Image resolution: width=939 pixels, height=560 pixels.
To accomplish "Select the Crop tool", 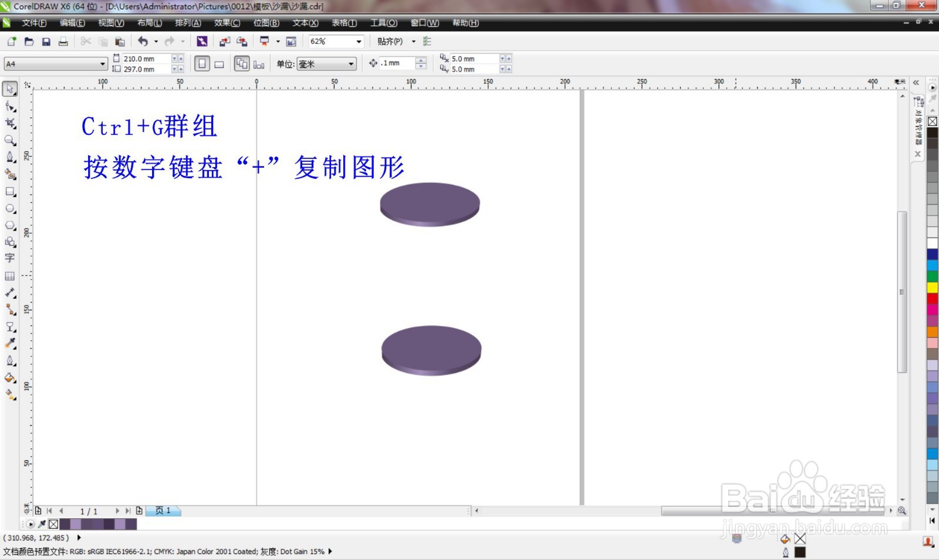I will point(10,123).
